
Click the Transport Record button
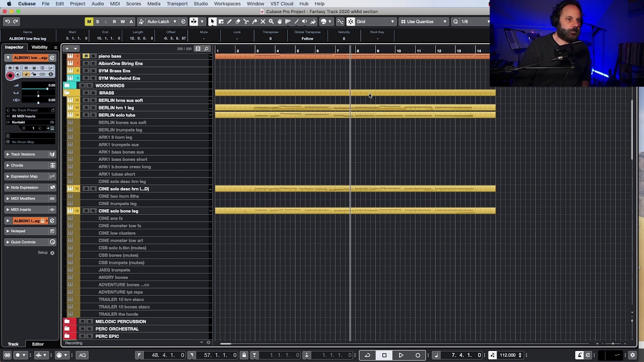(418, 355)
